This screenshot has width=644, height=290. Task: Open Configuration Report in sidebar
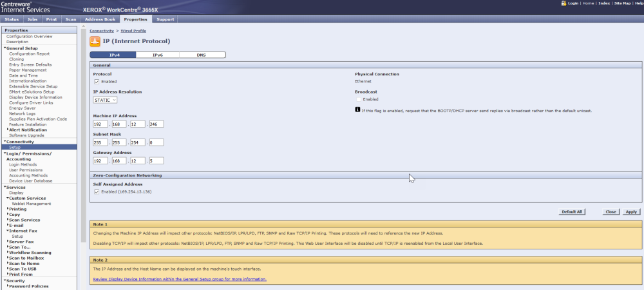pyautogui.click(x=29, y=53)
